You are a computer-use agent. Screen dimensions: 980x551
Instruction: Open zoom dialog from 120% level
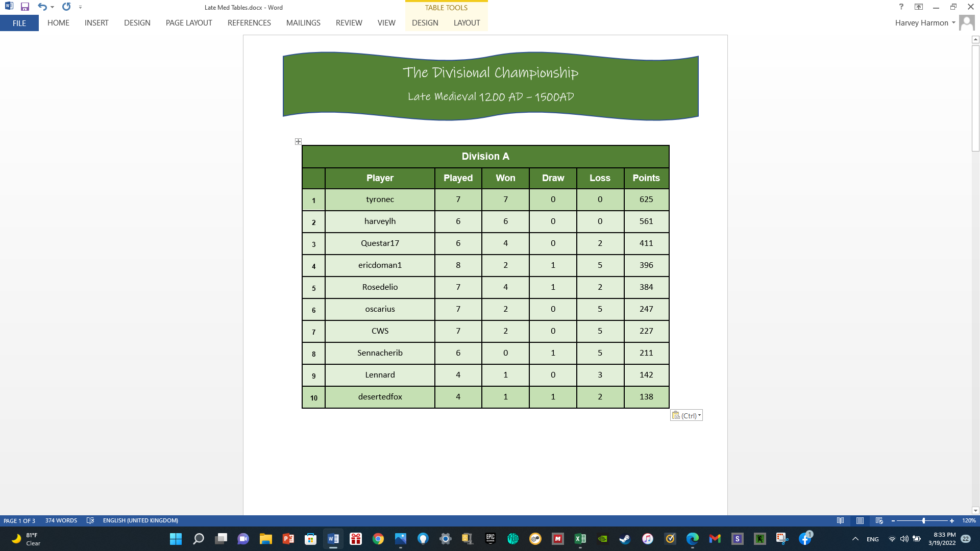coord(969,521)
